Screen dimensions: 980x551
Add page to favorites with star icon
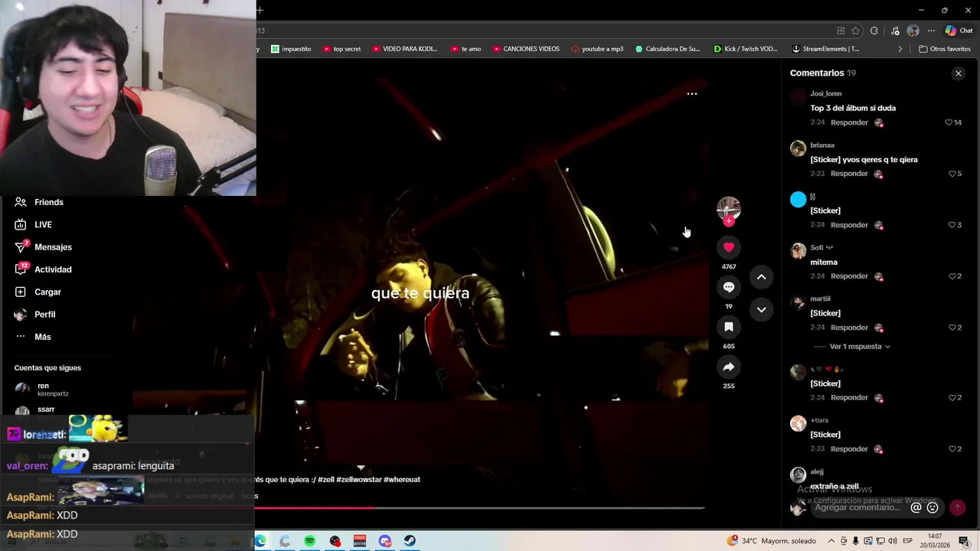[855, 31]
